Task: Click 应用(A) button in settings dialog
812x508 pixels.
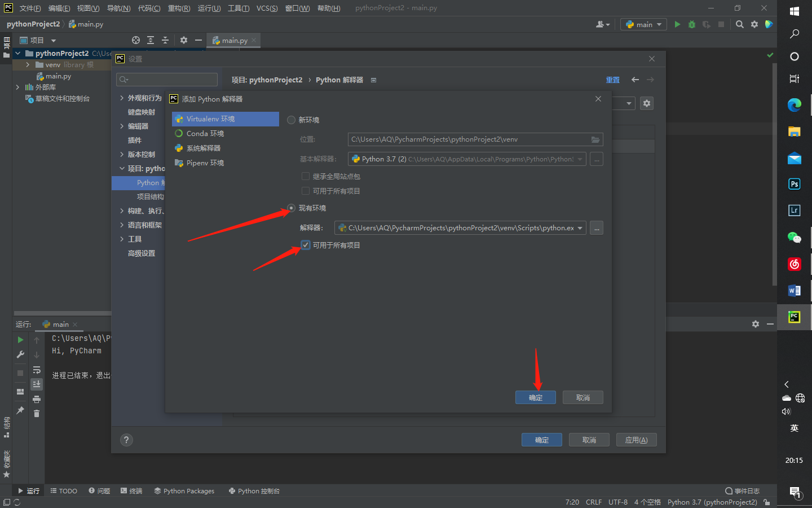Action: pos(637,440)
